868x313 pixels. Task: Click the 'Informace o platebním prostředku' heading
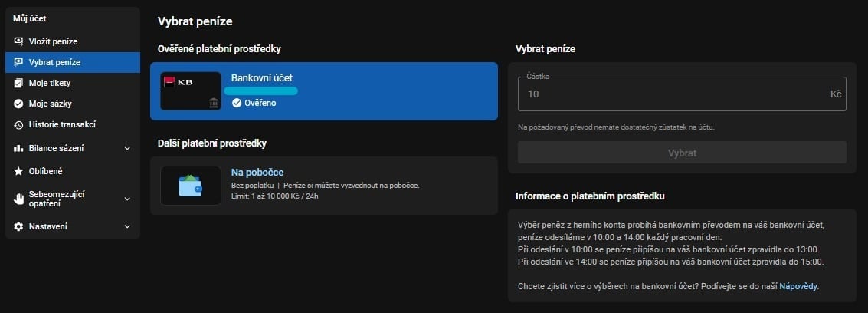590,196
